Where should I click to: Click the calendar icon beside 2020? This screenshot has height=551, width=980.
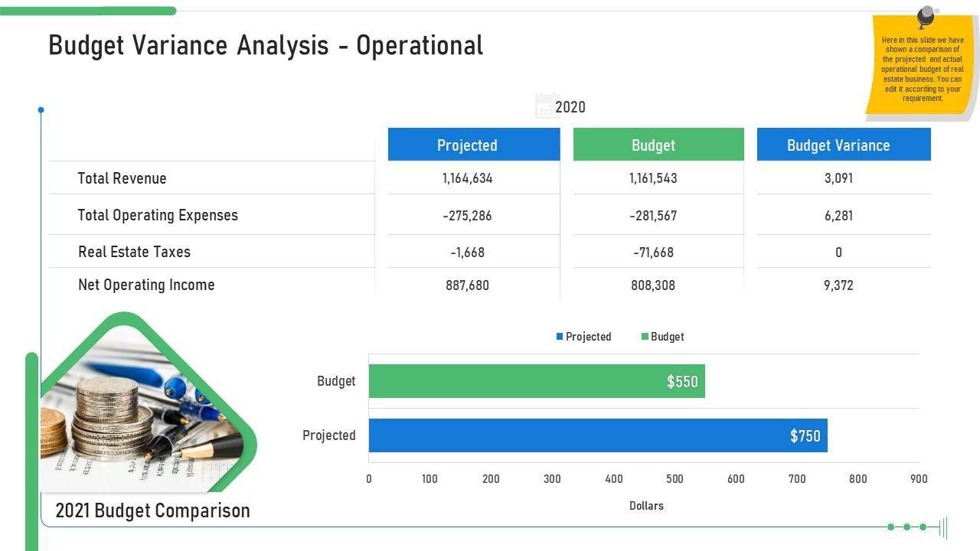547,106
